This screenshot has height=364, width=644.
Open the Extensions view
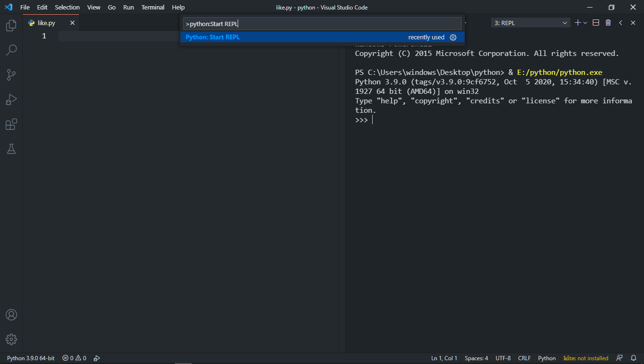[x=11, y=124]
